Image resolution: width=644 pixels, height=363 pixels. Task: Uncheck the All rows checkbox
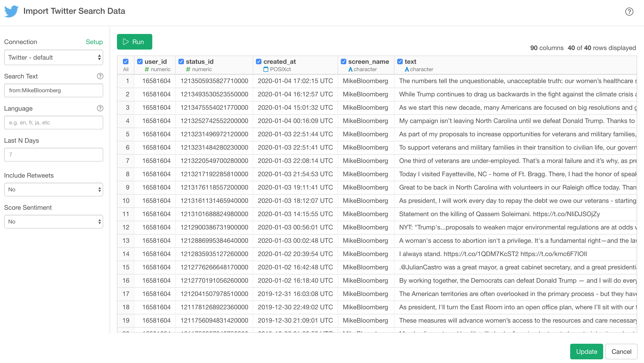[126, 61]
